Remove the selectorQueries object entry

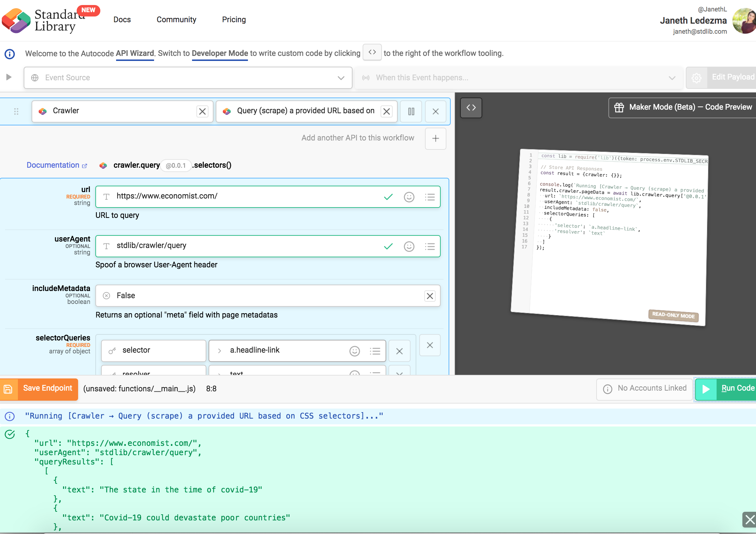[x=430, y=345]
